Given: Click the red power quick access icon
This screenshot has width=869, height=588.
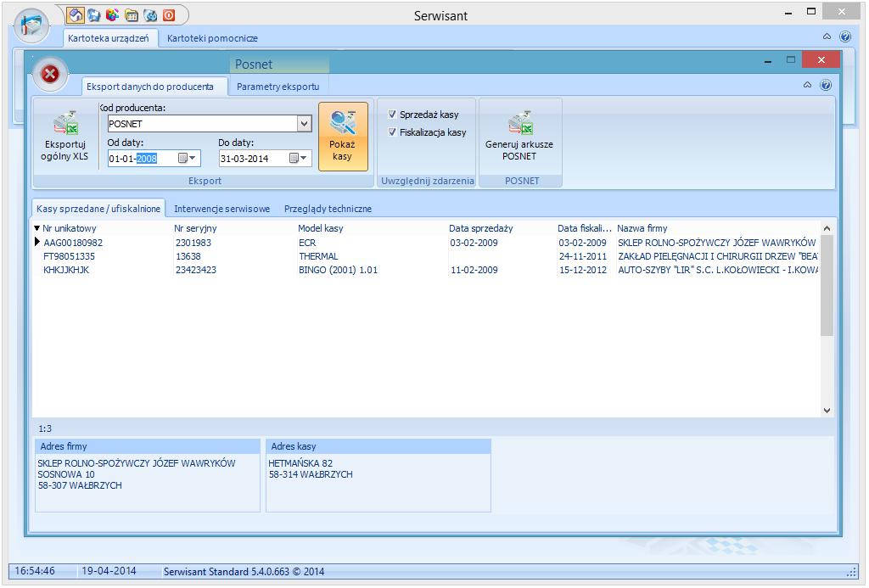Looking at the screenshot, I should pyautogui.click(x=169, y=15).
